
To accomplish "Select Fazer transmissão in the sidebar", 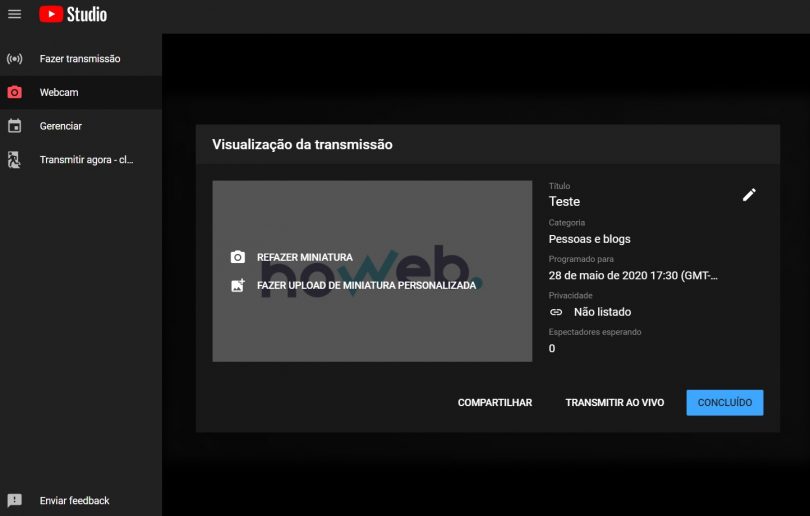I will click(80, 59).
